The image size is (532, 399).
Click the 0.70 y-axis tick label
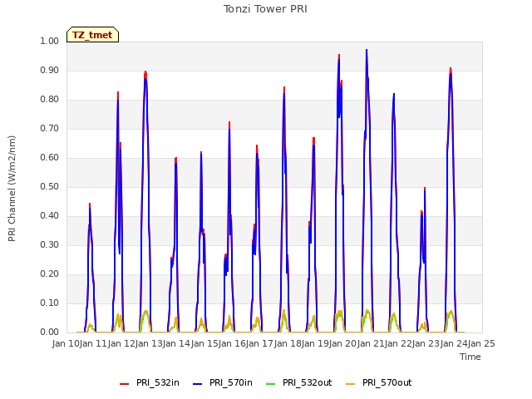click(50, 129)
